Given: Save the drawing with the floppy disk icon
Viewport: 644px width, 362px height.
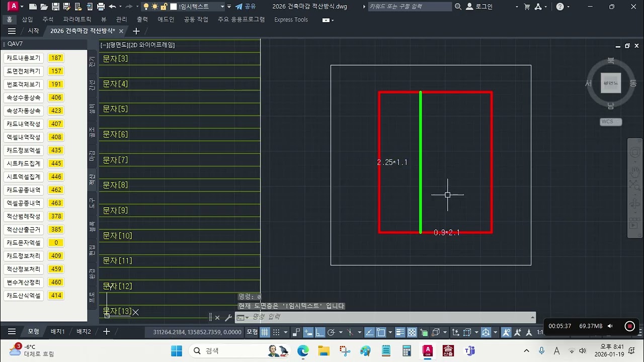Looking at the screenshot, I should coord(55,7).
